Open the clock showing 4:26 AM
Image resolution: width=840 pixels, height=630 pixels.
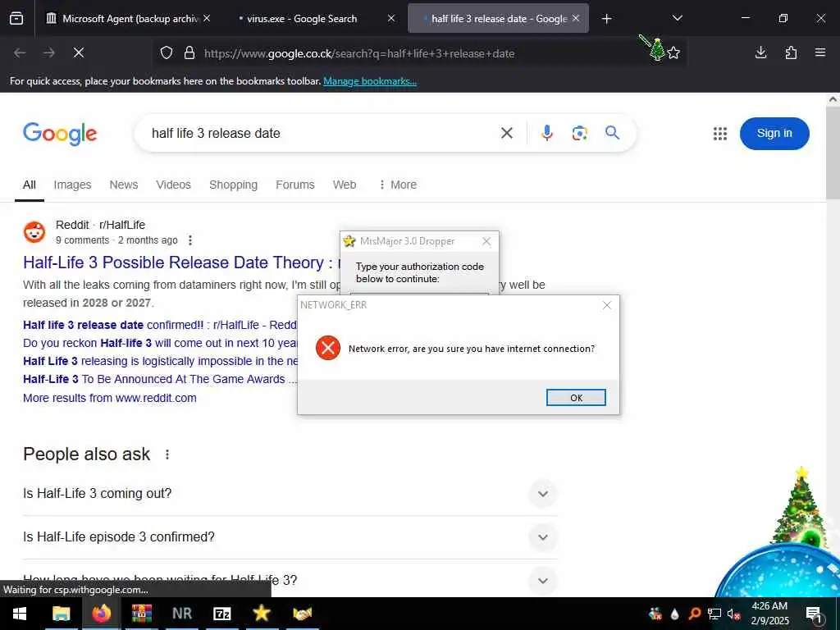pyautogui.click(x=769, y=614)
